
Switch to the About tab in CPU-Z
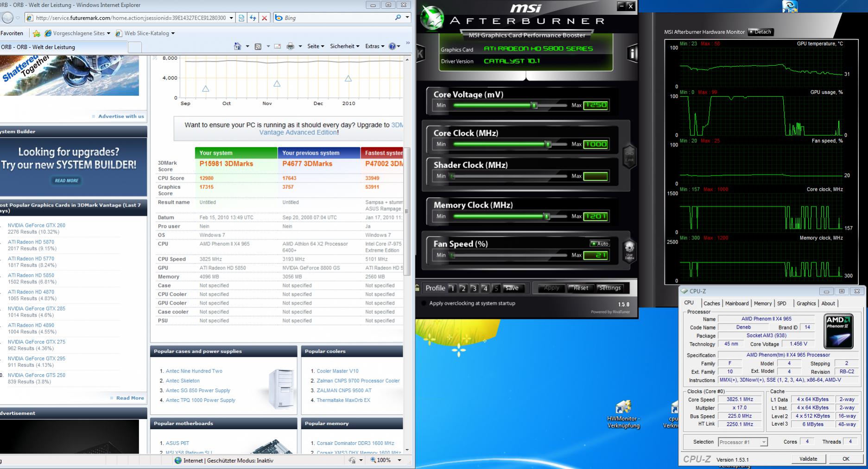pyautogui.click(x=828, y=304)
